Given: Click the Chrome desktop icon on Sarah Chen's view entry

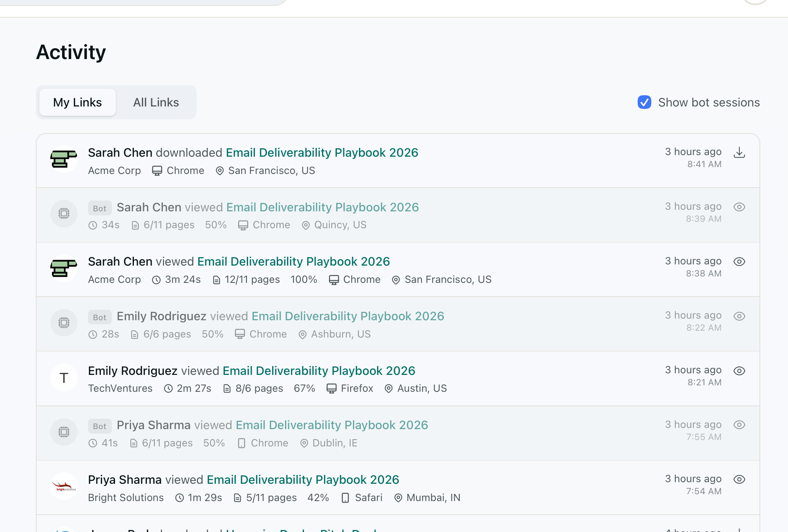Looking at the screenshot, I should click(334, 279).
